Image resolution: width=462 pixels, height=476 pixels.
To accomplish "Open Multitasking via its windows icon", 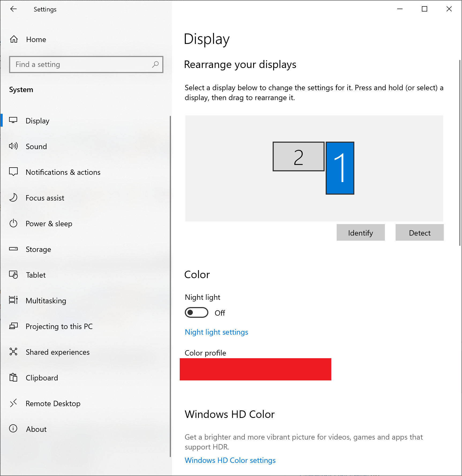I will pos(13,300).
